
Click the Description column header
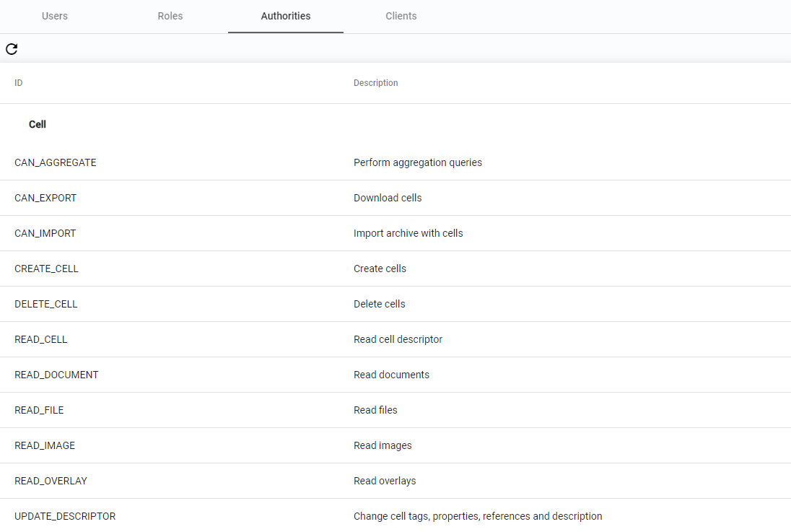point(375,83)
